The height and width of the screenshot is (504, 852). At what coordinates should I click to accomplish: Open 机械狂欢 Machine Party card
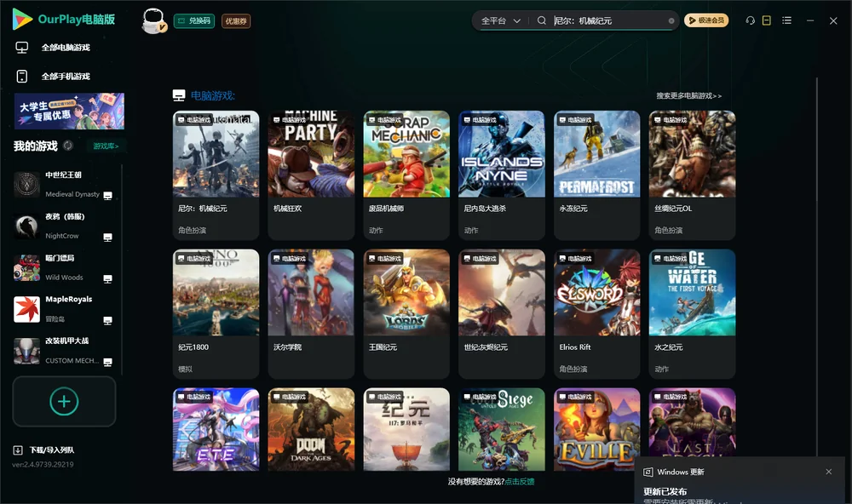click(311, 175)
